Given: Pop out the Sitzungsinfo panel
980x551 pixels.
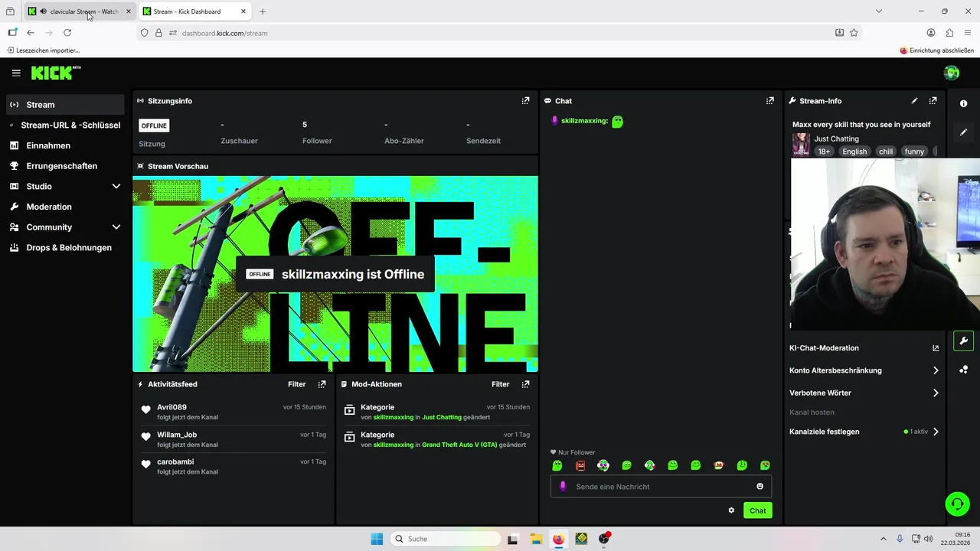Looking at the screenshot, I should tap(525, 100).
